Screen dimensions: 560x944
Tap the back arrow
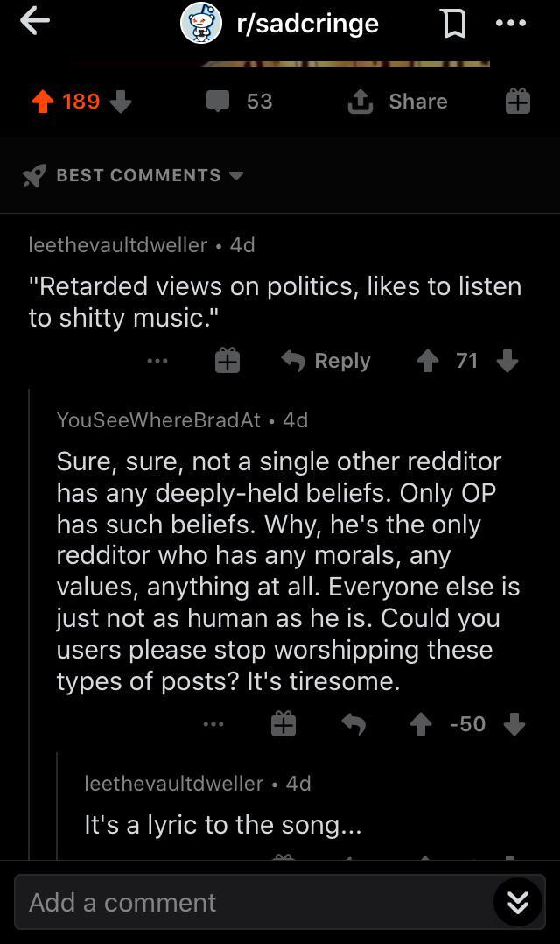click(x=35, y=23)
